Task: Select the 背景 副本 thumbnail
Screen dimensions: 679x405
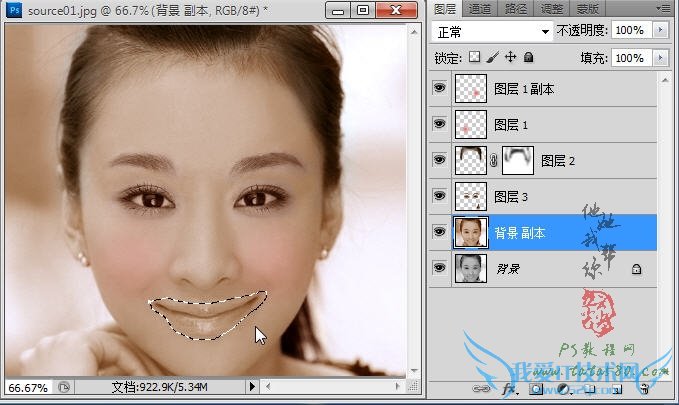Action: pyautogui.click(x=471, y=232)
